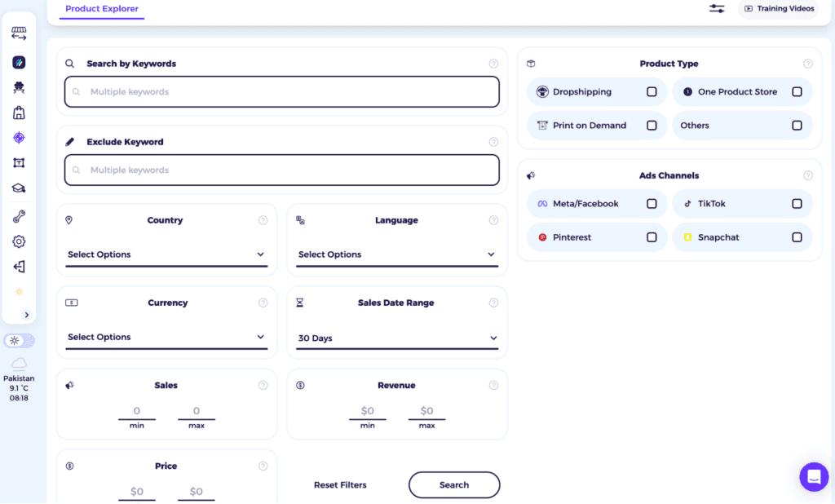The width and height of the screenshot is (835, 504).
Task: Click Reset Filters
Action: 340,484
